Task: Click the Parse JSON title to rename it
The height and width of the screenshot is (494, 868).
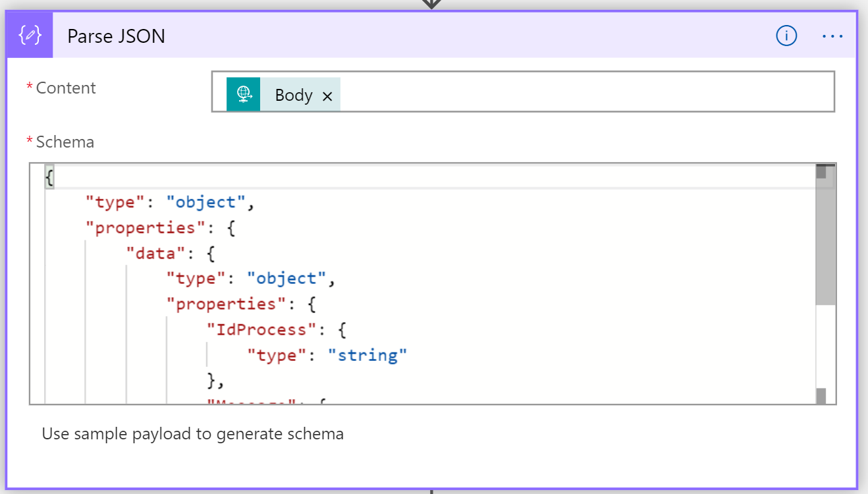Action: [115, 36]
